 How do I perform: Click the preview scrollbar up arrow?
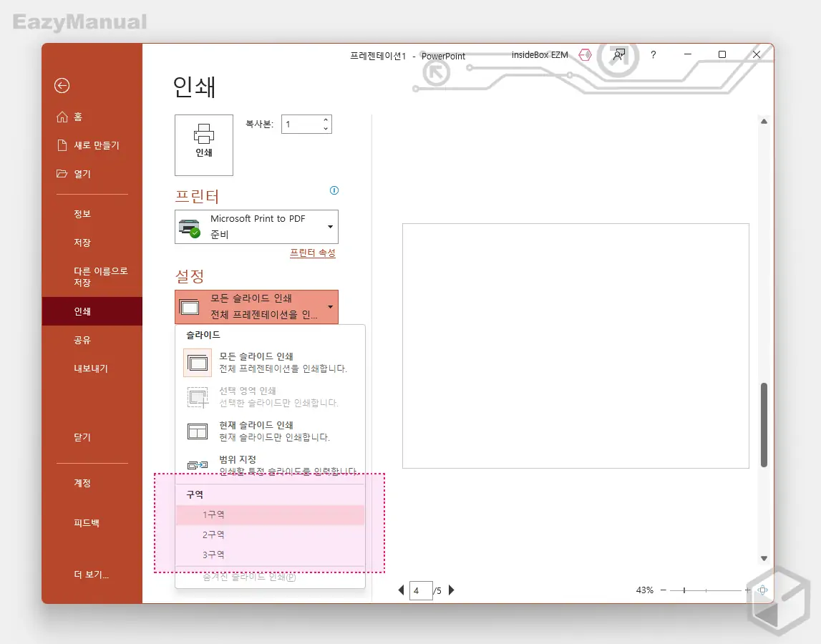(764, 122)
